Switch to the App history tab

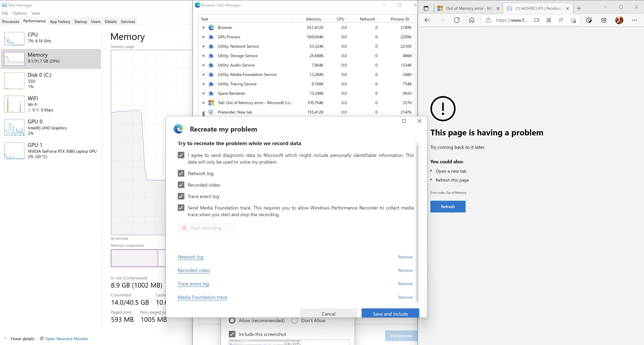60,21
